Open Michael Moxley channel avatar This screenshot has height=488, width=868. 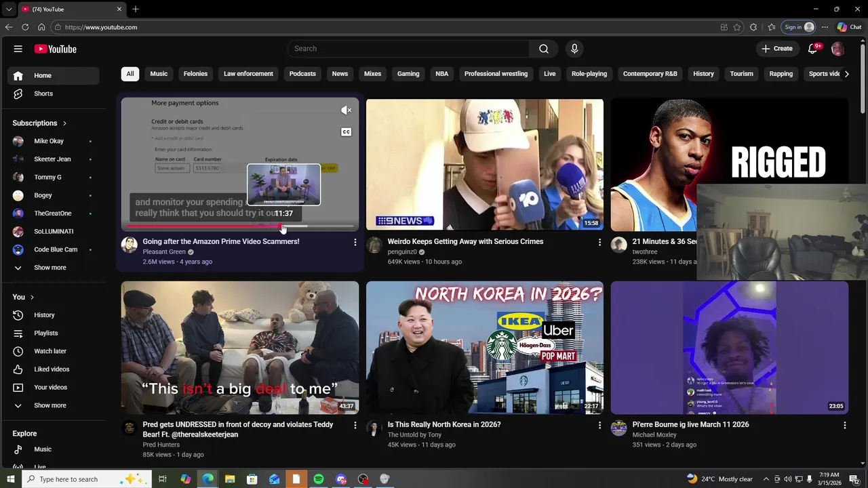[x=618, y=428]
